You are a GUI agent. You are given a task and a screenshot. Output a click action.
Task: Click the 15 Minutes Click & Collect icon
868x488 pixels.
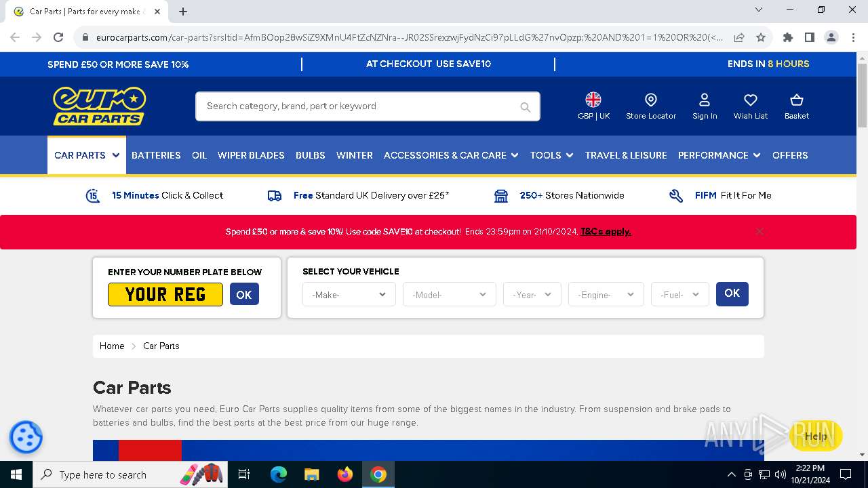click(93, 196)
